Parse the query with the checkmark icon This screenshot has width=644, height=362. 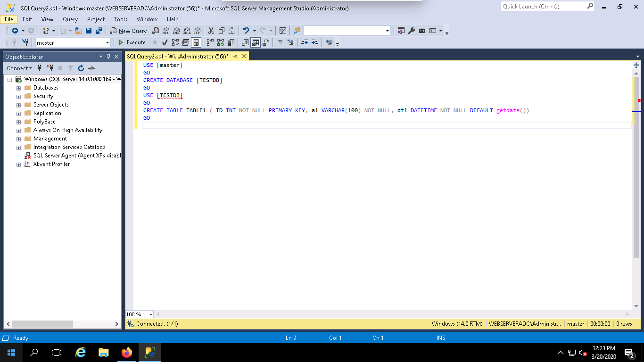[165, 42]
